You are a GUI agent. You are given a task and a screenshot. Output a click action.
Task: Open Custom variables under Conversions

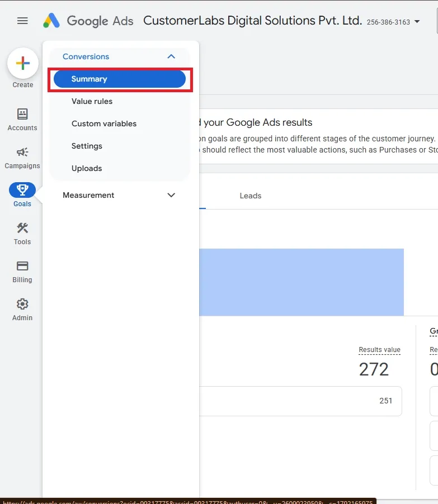104,123
